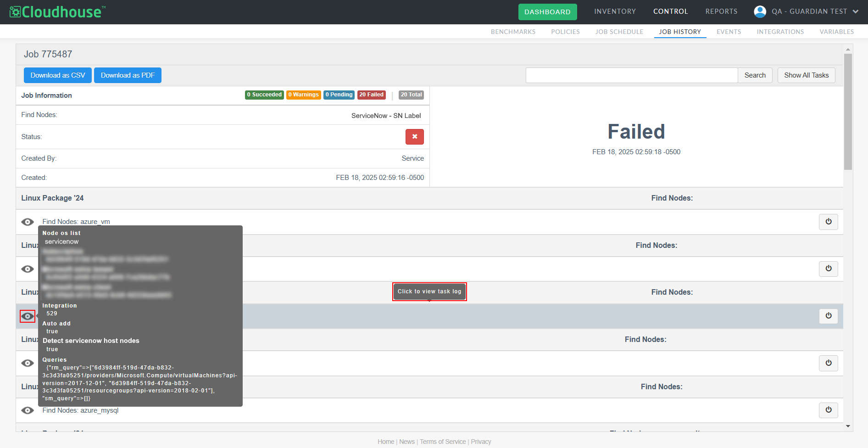Image resolution: width=868 pixels, height=448 pixels.
Task: Click the power button for azure_mysql task
Action: click(x=828, y=410)
